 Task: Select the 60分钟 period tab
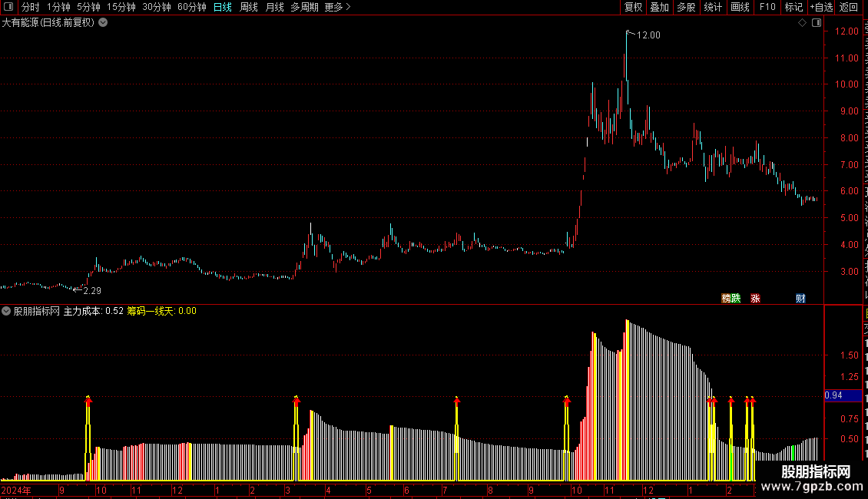[192, 7]
